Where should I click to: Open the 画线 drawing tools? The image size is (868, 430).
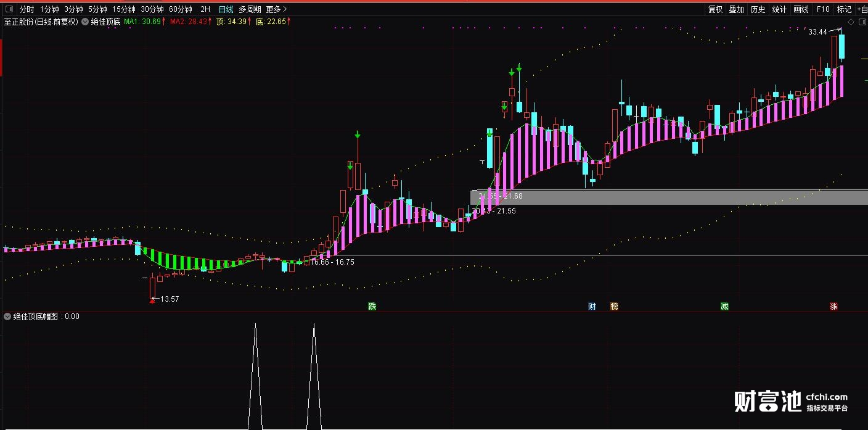[x=801, y=9]
